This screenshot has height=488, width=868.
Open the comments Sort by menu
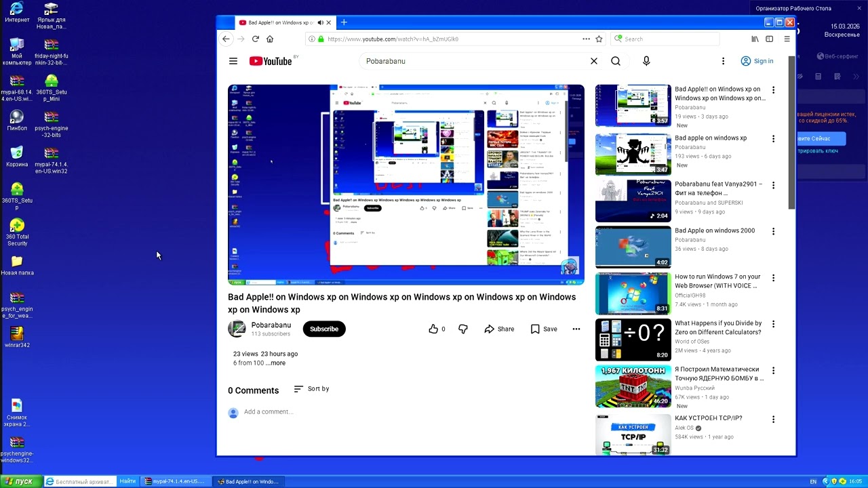tap(311, 389)
